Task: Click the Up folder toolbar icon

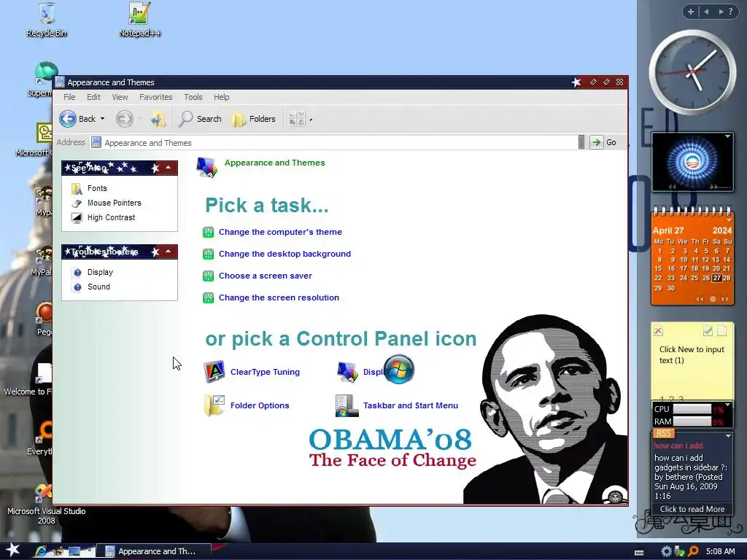Action: 158,119
